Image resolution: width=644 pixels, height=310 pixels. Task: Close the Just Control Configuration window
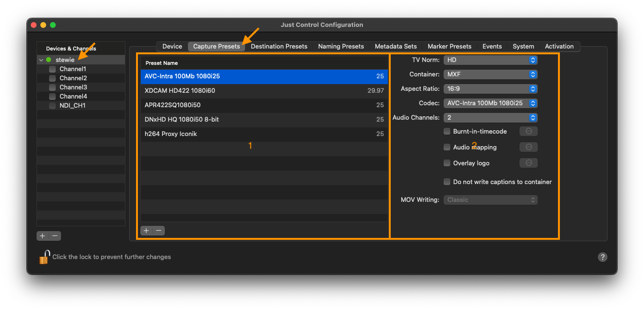(34, 25)
